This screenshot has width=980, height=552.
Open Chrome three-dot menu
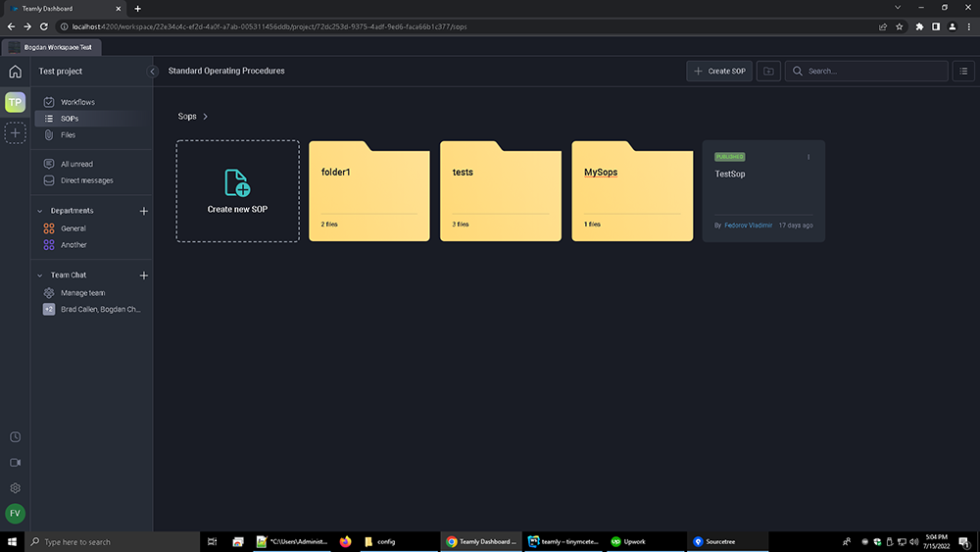pyautogui.click(x=969, y=26)
